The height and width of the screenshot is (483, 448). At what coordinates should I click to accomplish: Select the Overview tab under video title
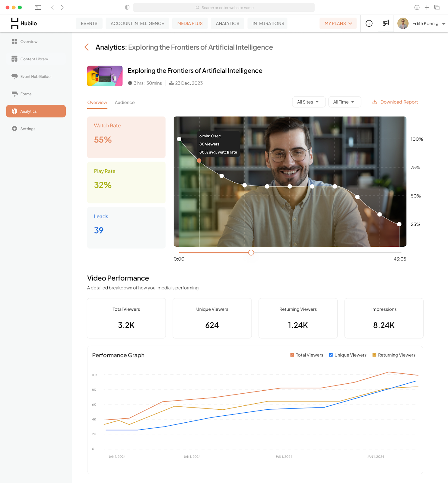97,102
